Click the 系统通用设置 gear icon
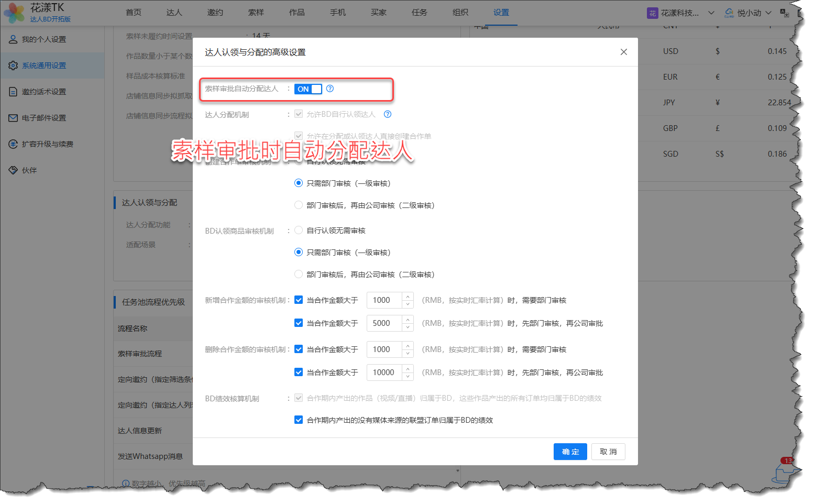This screenshot has height=504, width=814. (x=13, y=65)
